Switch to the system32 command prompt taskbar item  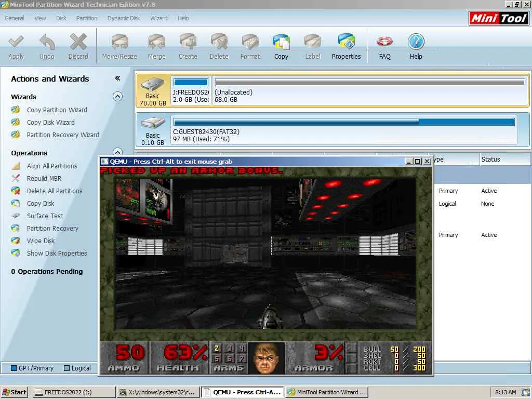[158, 392]
